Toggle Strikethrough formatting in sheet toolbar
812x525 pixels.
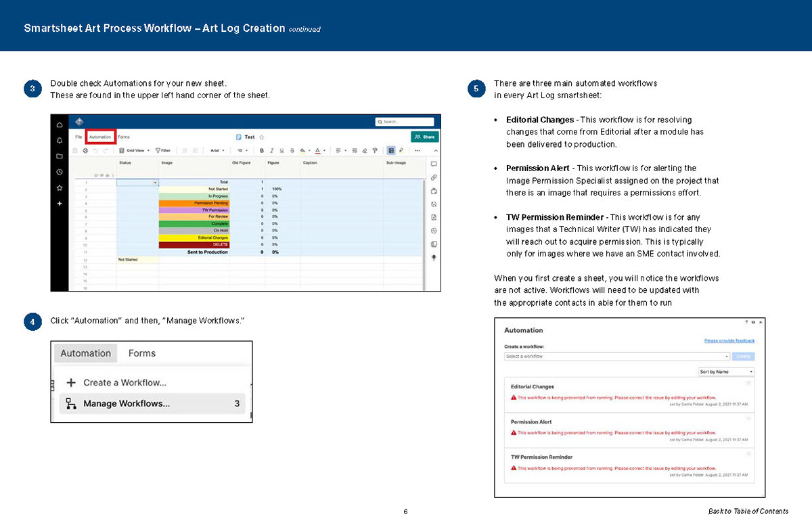[292, 150]
